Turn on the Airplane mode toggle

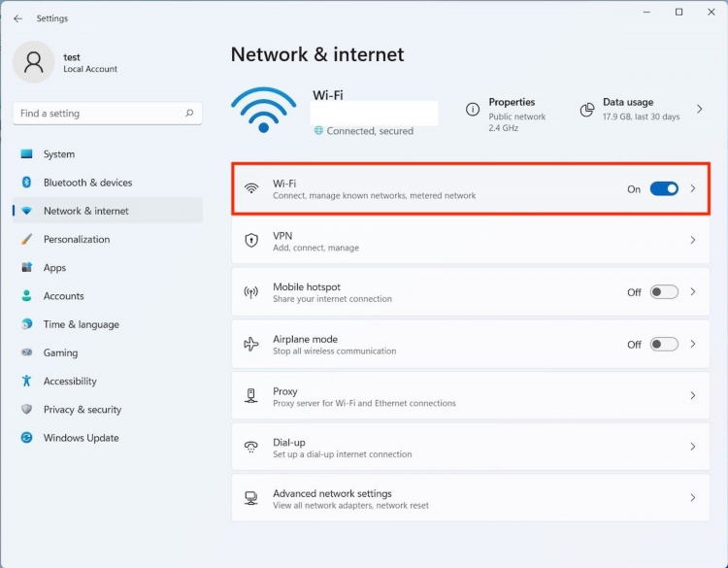[664, 344]
